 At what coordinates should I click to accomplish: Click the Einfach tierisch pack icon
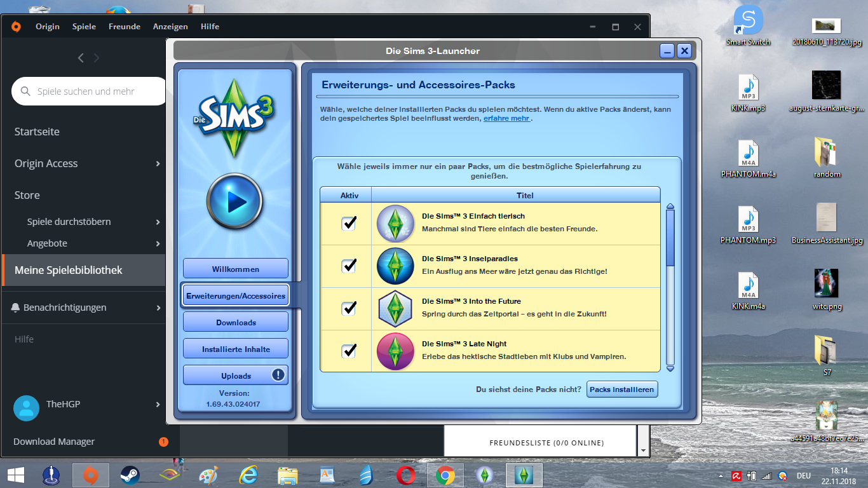point(395,224)
